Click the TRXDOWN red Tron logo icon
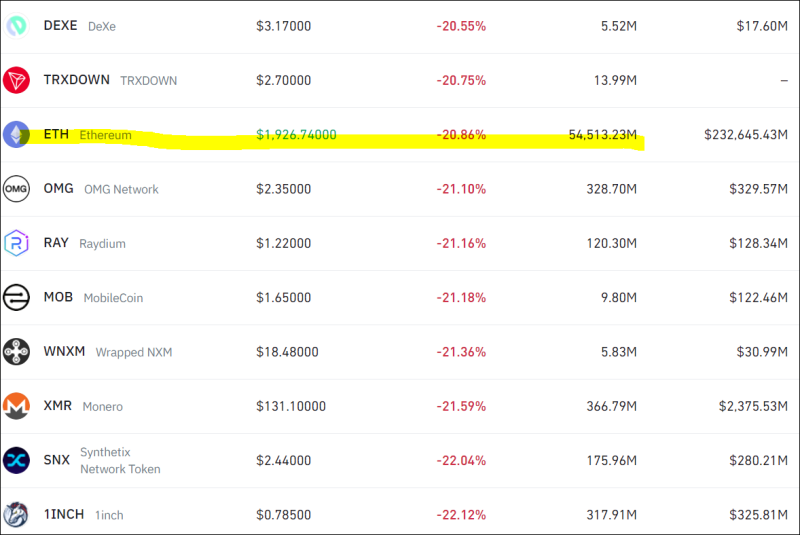 16,80
